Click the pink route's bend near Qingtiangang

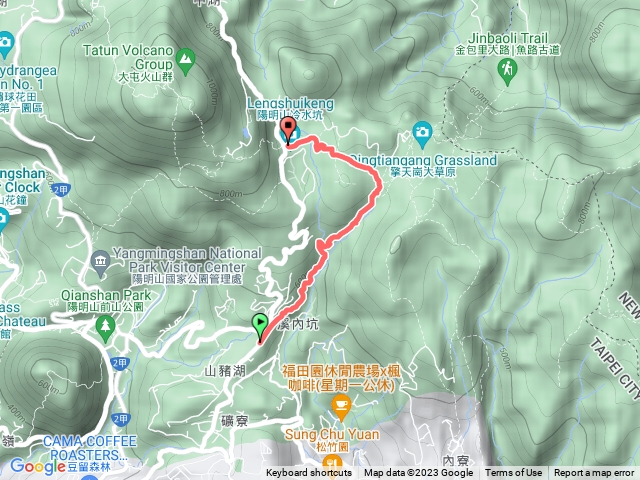[x=379, y=182]
